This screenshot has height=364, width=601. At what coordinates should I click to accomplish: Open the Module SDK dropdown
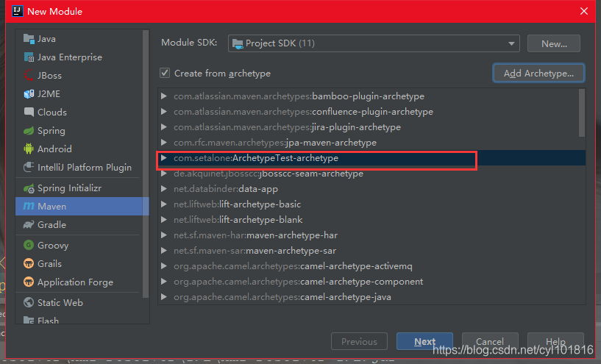[374, 43]
